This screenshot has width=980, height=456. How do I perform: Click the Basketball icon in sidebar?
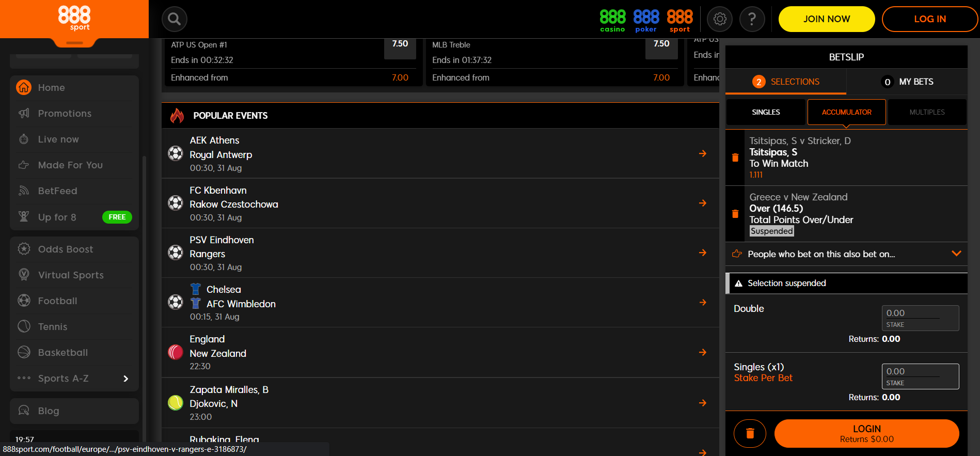[x=24, y=352]
